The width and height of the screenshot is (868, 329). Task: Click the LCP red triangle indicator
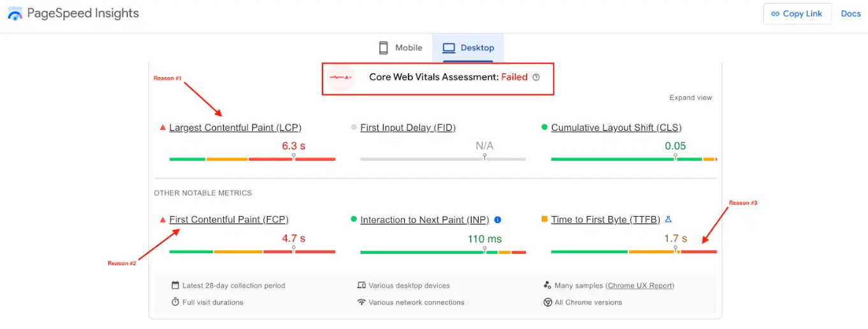[x=163, y=128]
